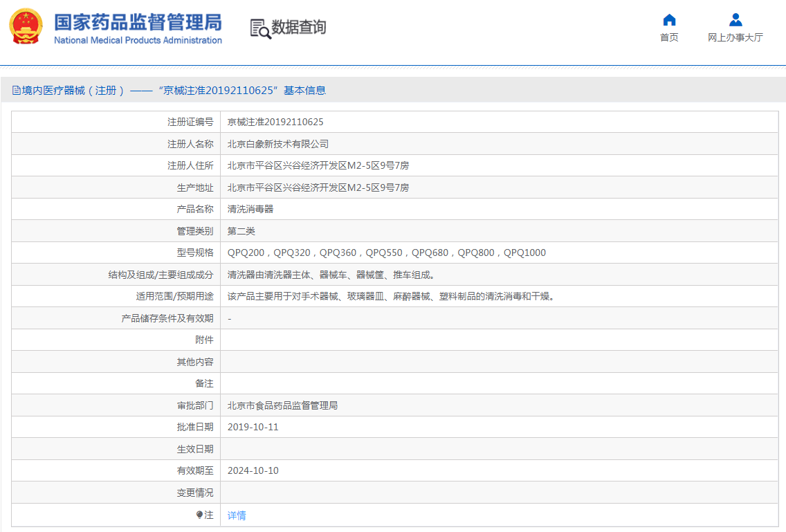The image size is (786, 532).
Task: Click 国家药品监督管理局 header title
Action: (136, 23)
